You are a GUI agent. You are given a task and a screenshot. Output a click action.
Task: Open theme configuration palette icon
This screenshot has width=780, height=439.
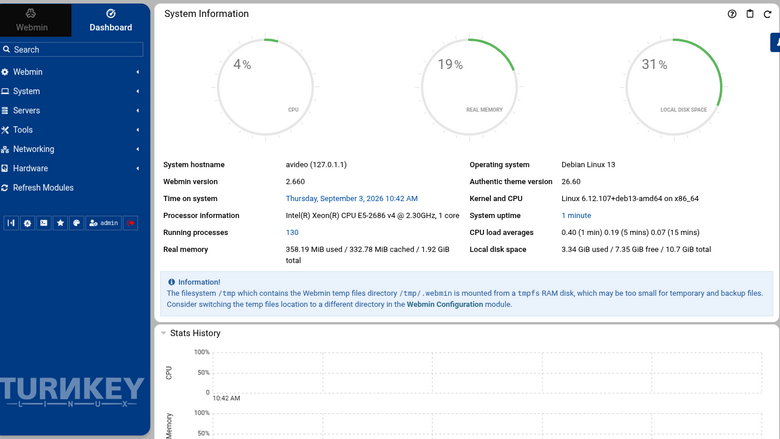[77, 223]
